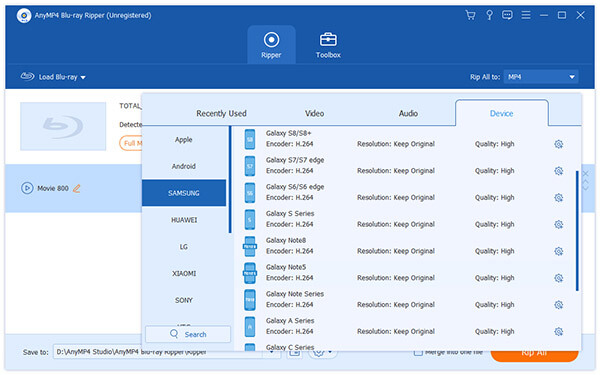Click the Galaxy Note5 device icon

pyautogui.click(x=250, y=273)
